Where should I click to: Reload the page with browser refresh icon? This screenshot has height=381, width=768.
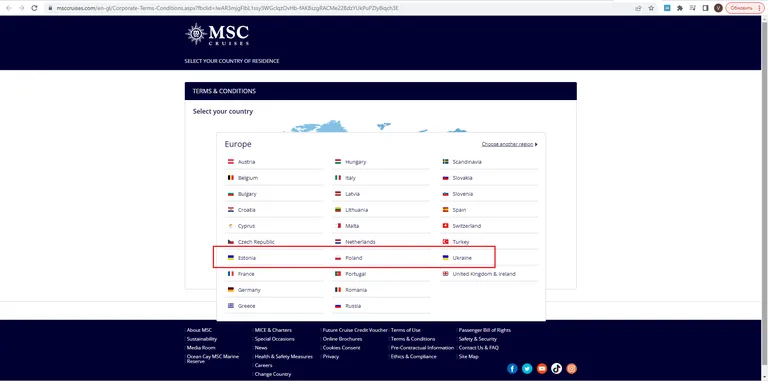point(34,8)
